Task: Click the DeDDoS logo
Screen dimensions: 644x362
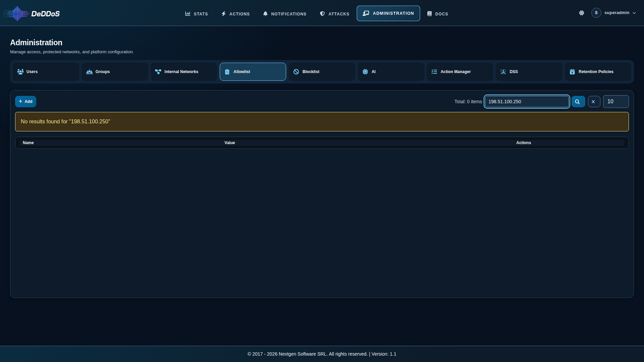Action: (x=32, y=13)
